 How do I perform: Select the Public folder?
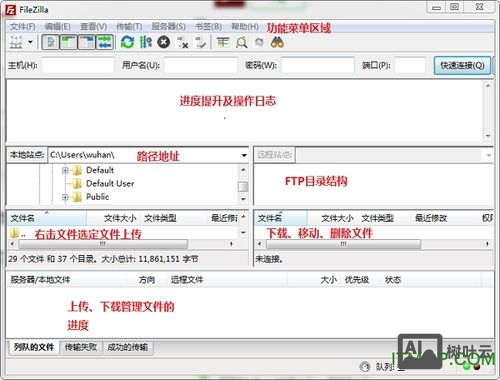coord(97,197)
